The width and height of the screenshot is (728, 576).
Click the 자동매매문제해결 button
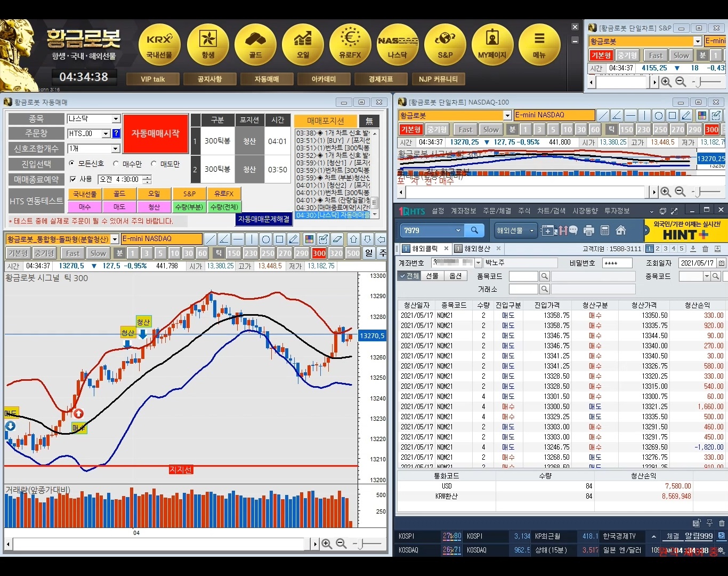[264, 219]
